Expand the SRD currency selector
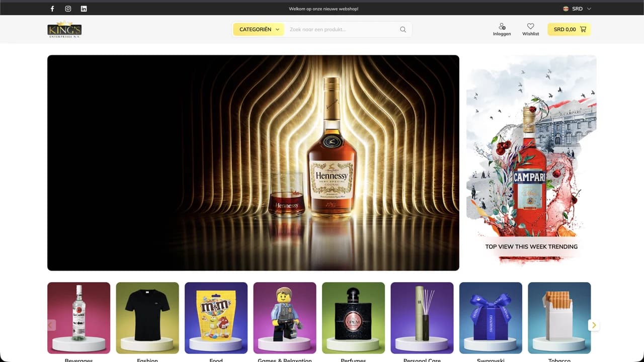The image size is (644, 362). (x=577, y=9)
